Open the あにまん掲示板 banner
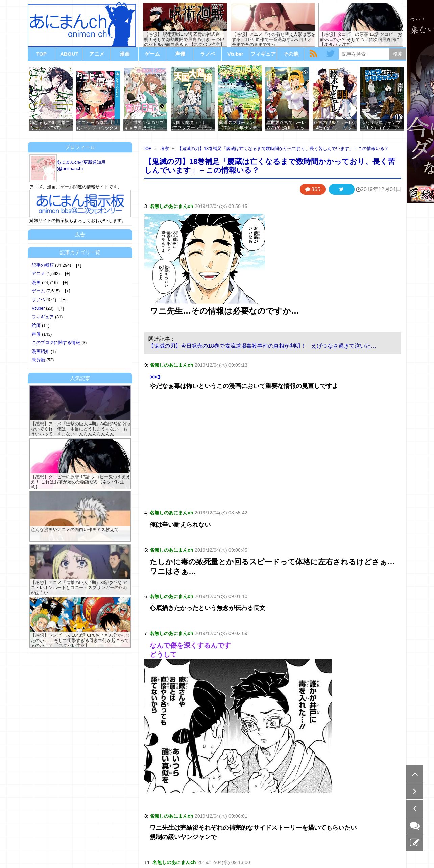This screenshot has height=868, width=434. click(80, 203)
